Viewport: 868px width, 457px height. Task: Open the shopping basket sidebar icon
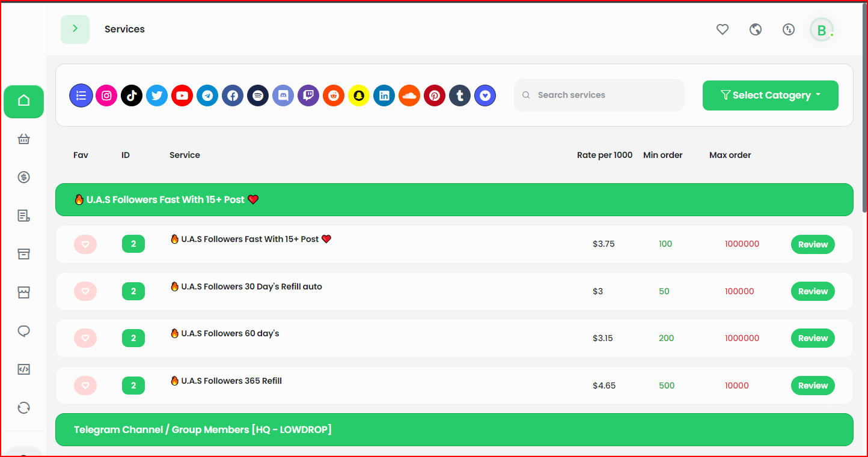pos(24,139)
